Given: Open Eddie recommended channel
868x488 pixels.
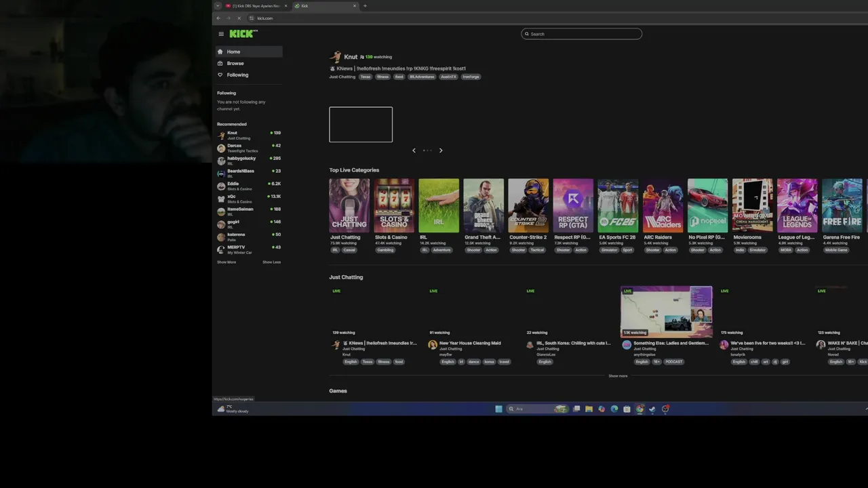Looking at the screenshot, I should 248,186.
